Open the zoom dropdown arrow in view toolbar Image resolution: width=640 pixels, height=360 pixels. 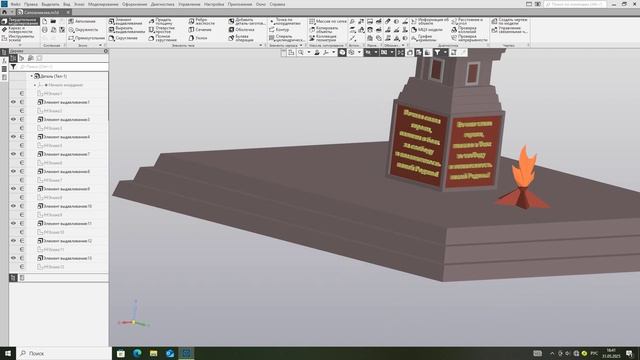tap(308, 52)
